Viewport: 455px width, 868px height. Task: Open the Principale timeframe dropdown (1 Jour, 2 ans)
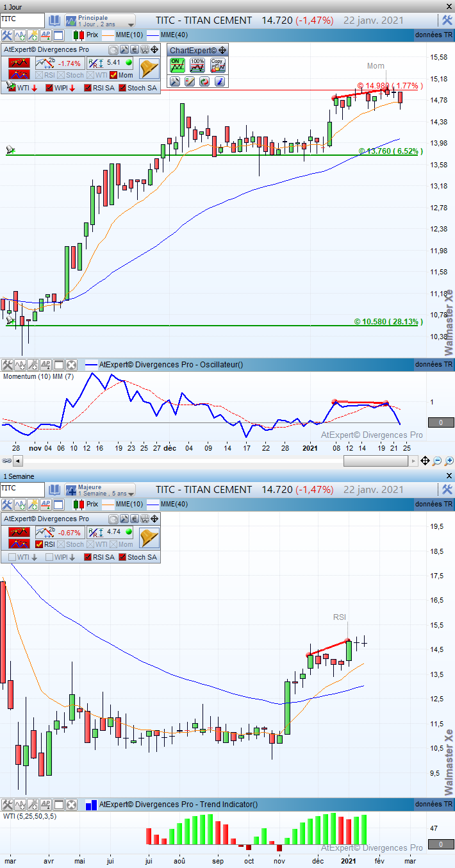pyautogui.click(x=100, y=21)
